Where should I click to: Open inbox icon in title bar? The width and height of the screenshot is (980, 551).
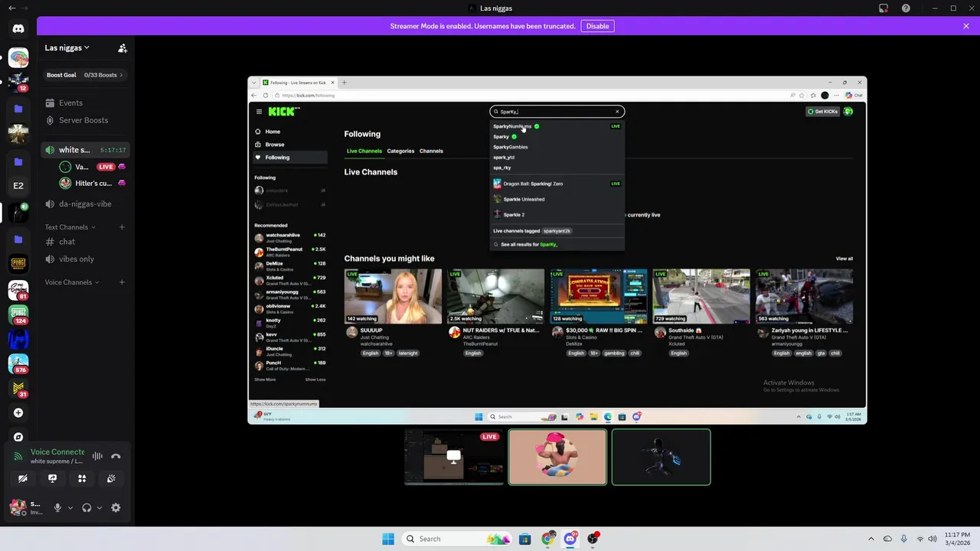884,8
